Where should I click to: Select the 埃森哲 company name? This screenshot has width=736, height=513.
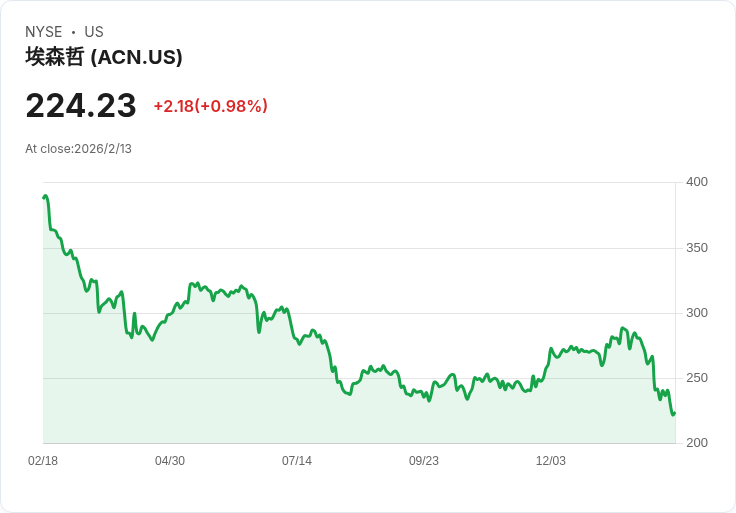55,57
